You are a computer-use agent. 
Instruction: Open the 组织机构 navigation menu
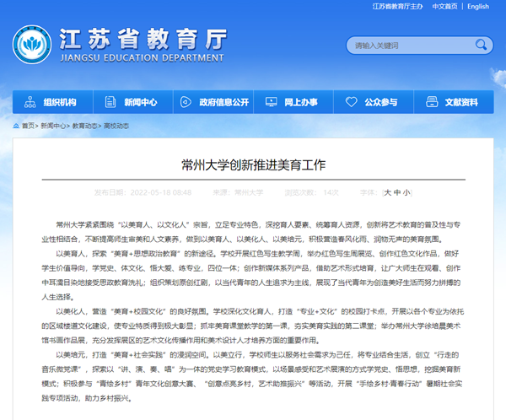pyautogui.click(x=59, y=103)
